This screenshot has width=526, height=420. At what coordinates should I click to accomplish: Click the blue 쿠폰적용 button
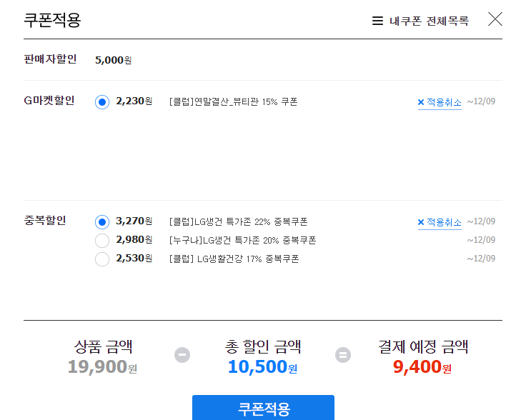(x=263, y=408)
